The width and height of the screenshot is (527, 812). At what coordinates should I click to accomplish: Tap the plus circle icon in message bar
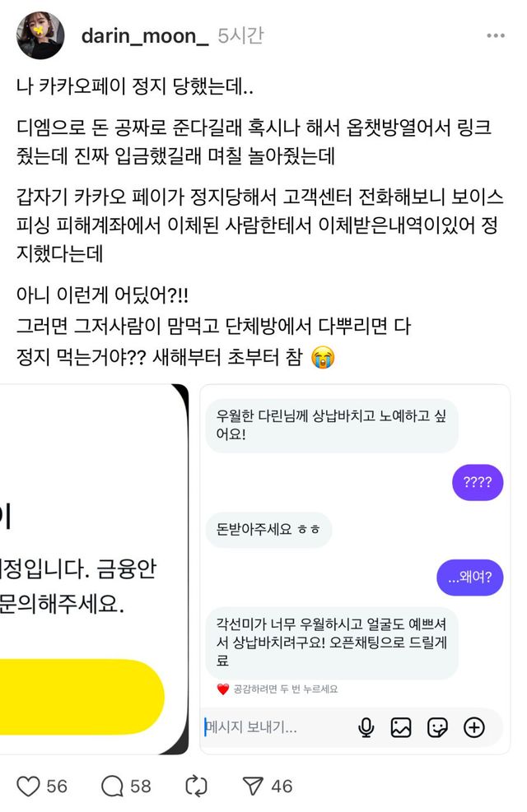(x=473, y=727)
